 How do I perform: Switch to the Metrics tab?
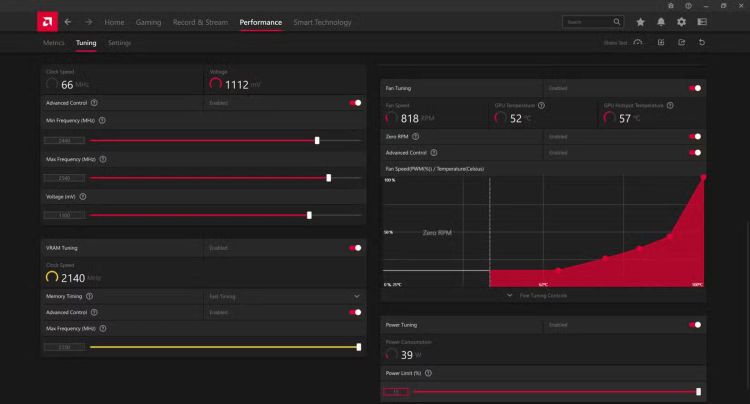pyautogui.click(x=54, y=43)
